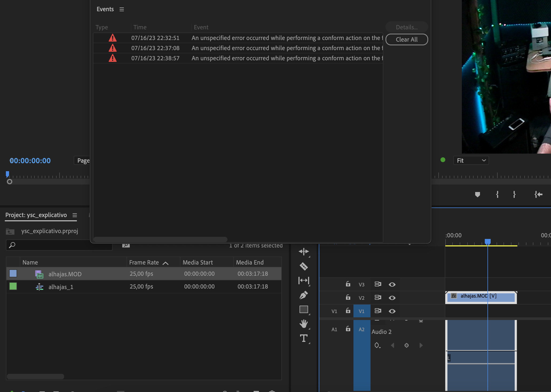Open the Project panel menu
This screenshot has height=392, width=551.
(74, 215)
